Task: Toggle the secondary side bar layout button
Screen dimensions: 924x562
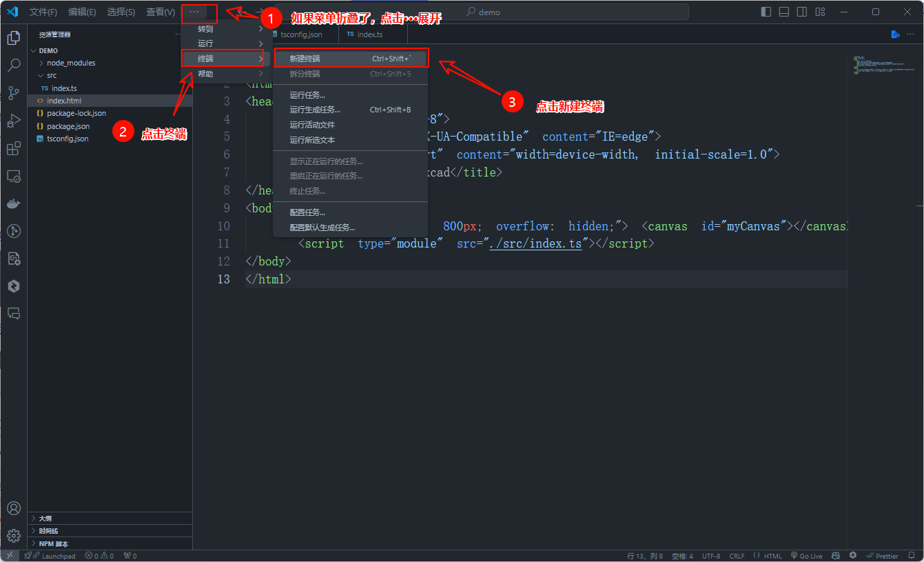Action: pos(802,12)
